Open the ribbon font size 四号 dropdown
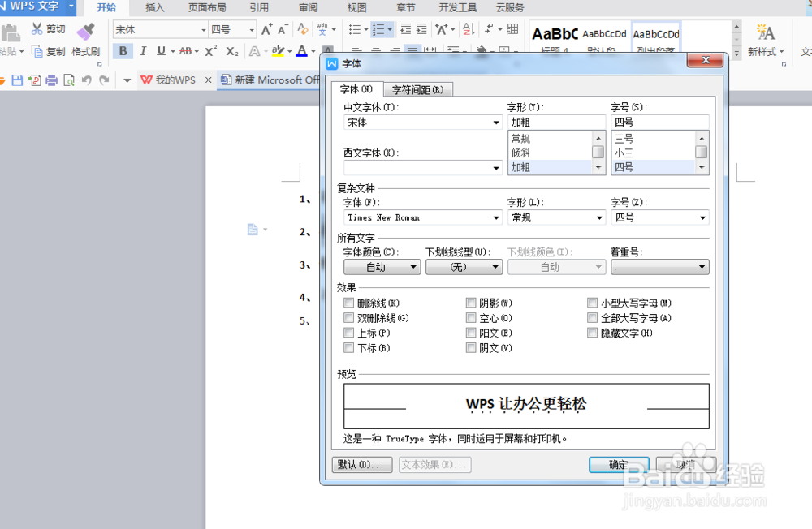The height and width of the screenshot is (529, 812). 252,30
